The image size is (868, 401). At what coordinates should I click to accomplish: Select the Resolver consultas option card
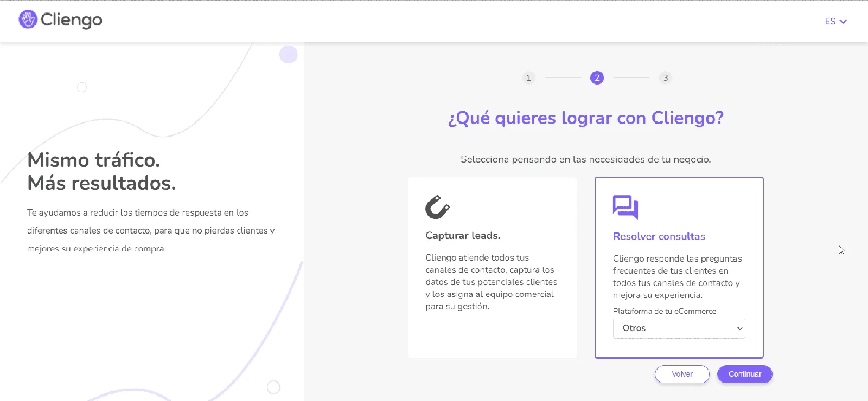point(679,268)
